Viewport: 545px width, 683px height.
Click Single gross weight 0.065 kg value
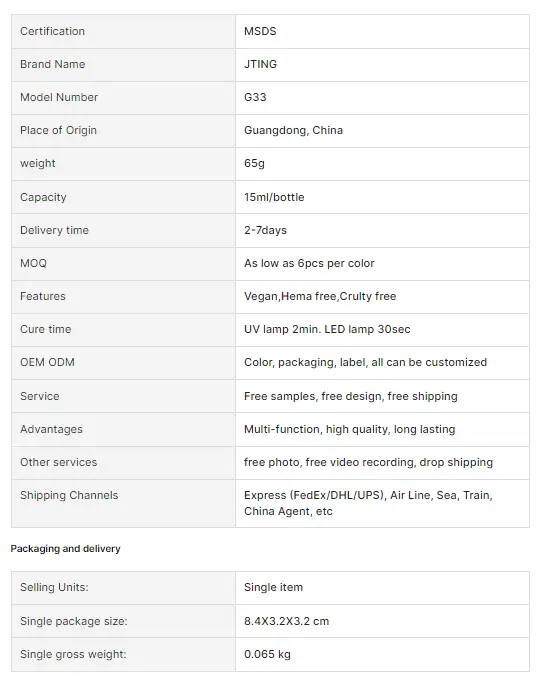[267, 654]
